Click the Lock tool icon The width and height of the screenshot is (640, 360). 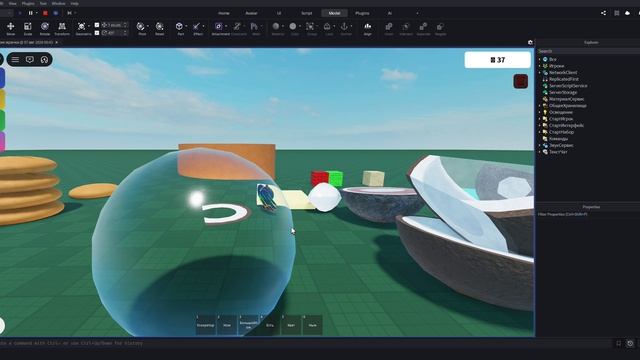click(327, 27)
